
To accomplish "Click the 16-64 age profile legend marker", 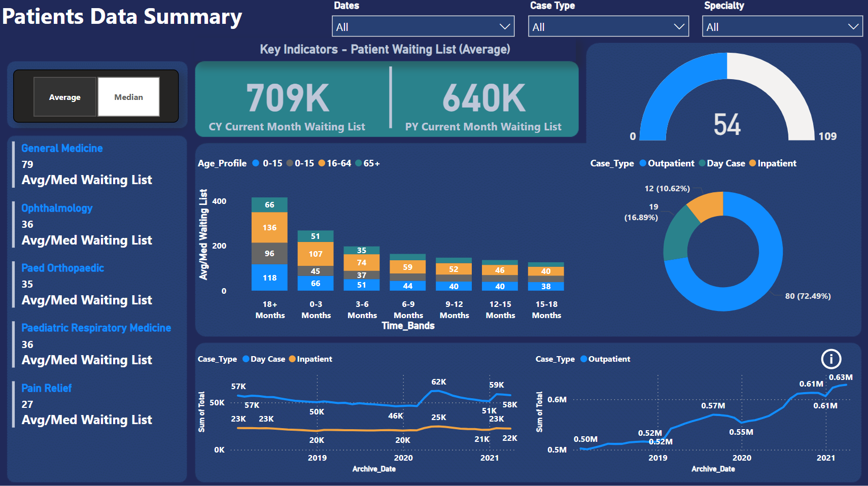I will [322, 163].
